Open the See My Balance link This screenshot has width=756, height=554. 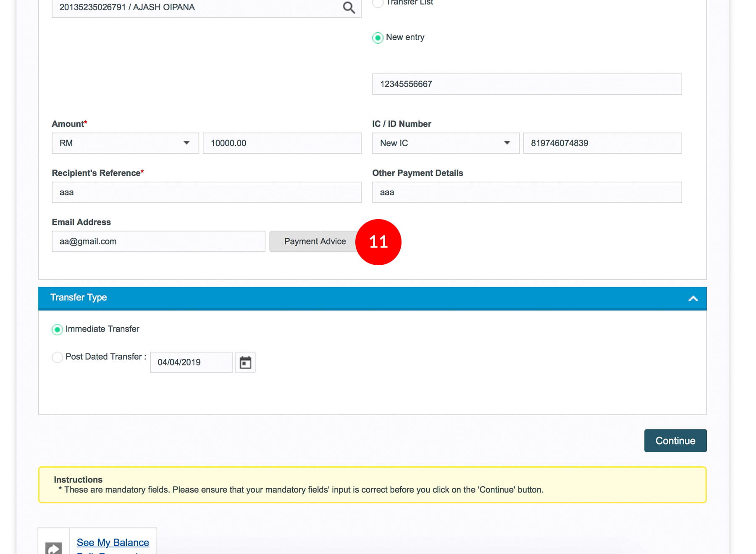113,542
